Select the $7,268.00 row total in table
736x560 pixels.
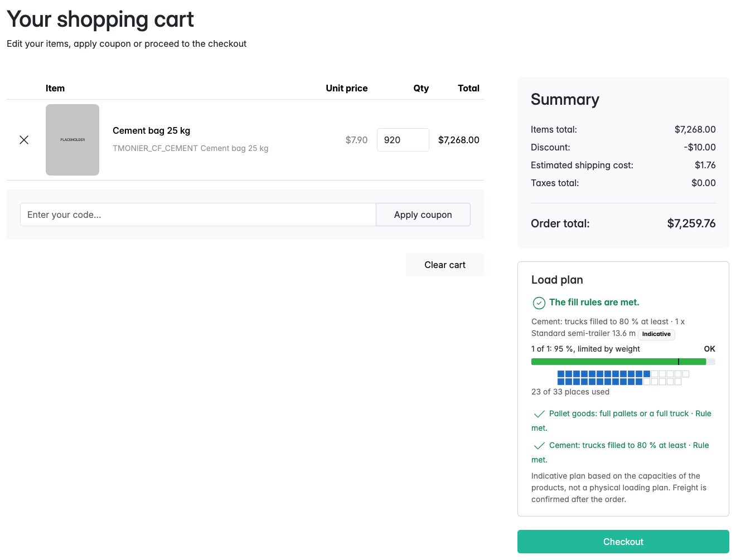(x=459, y=140)
